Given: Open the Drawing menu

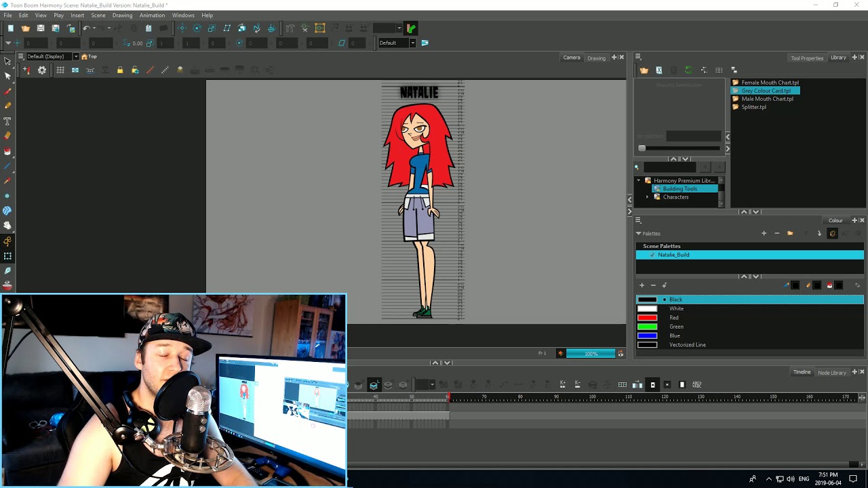Looking at the screenshot, I should click(122, 15).
